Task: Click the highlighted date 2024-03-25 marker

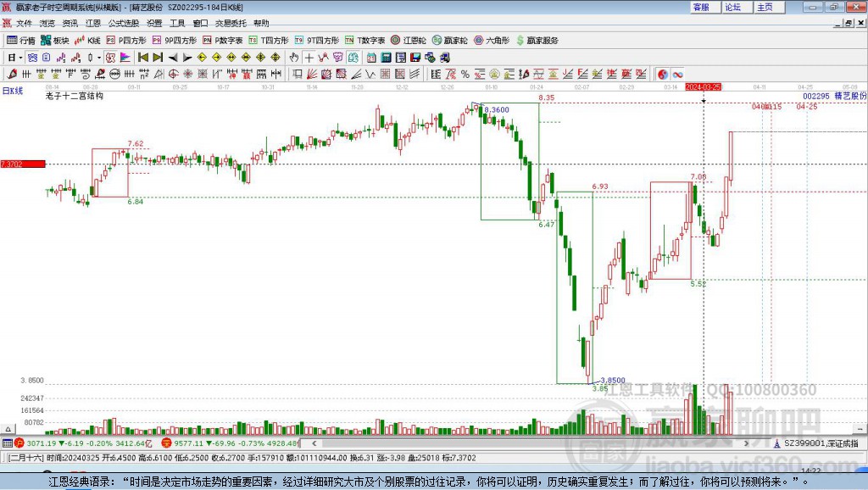Action: click(703, 87)
